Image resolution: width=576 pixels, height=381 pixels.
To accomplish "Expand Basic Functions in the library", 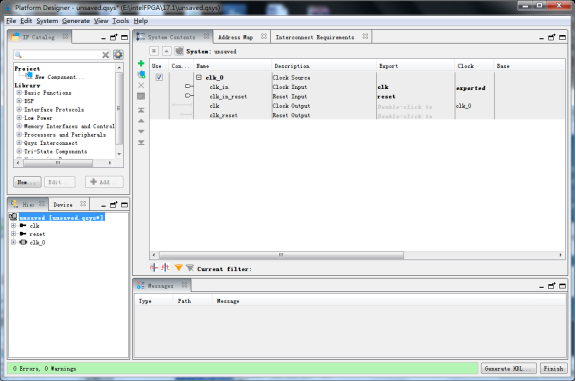I will (x=19, y=93).
